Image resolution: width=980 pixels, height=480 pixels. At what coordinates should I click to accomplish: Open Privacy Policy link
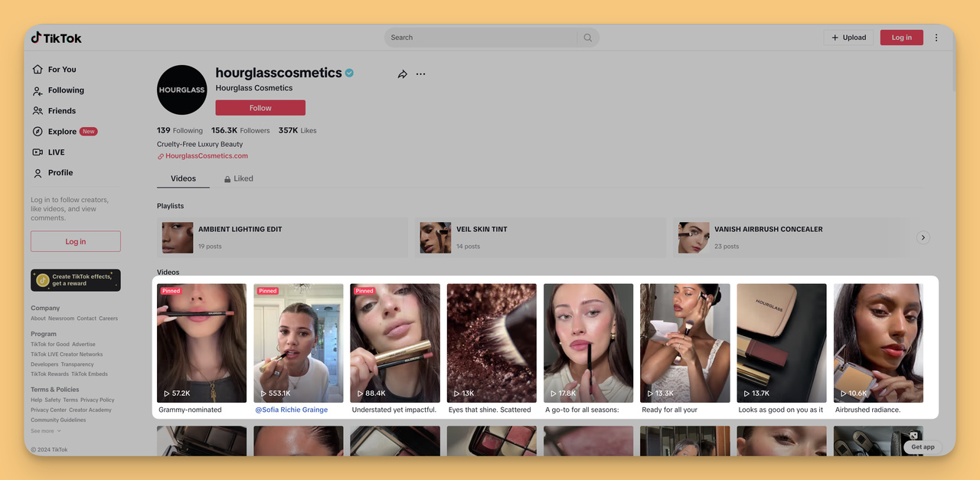(x=97, y=400)
